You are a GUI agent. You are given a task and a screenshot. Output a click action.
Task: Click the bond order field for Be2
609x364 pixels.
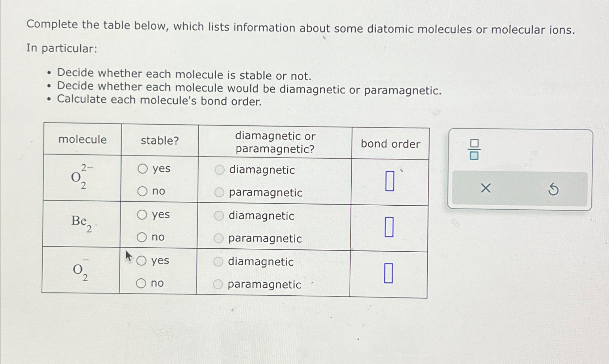(x=389, y=227)
